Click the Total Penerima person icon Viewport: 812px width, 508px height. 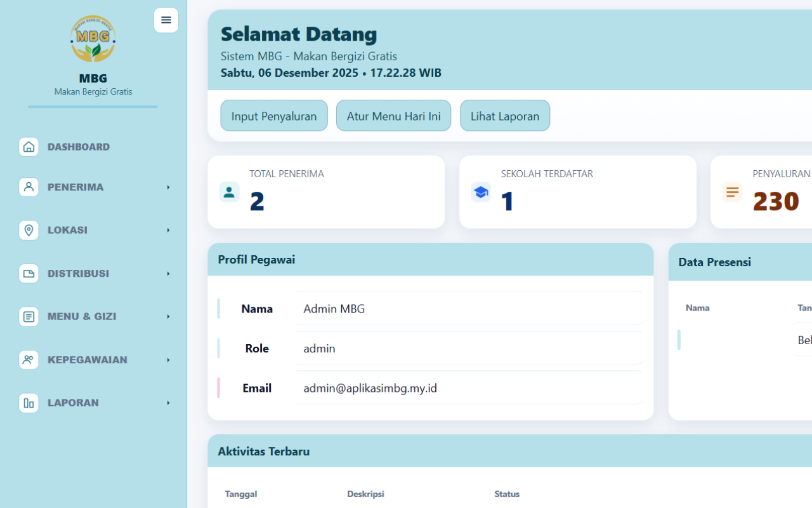tap(228, 192)
